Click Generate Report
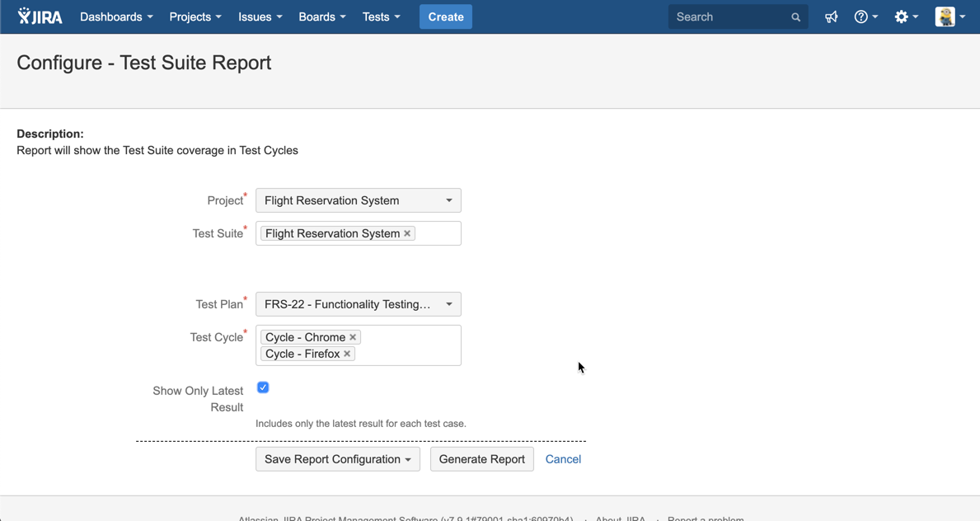Viewport: 980px width, 521px height. click(482, 459)
